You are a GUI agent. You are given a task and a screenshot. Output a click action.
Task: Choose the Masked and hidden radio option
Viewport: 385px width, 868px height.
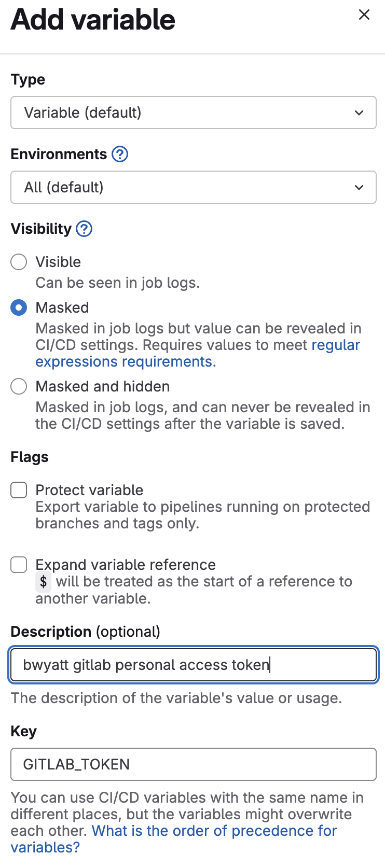(x=19, y=386)
